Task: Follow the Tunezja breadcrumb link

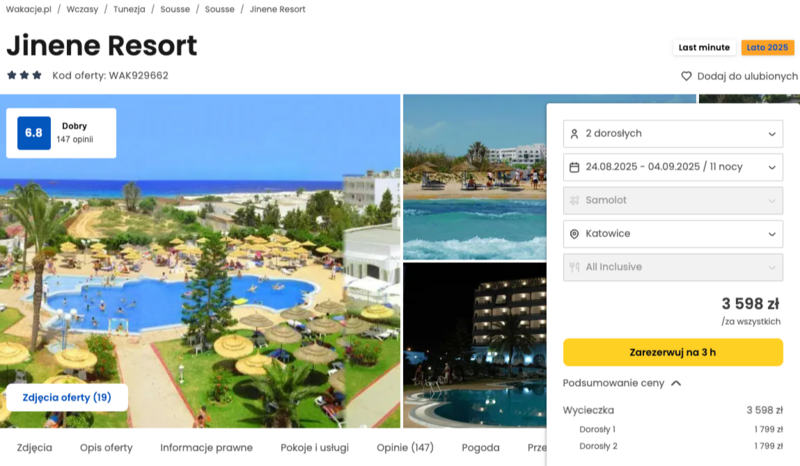Action: pyautogui.click(x=129, y=9)
